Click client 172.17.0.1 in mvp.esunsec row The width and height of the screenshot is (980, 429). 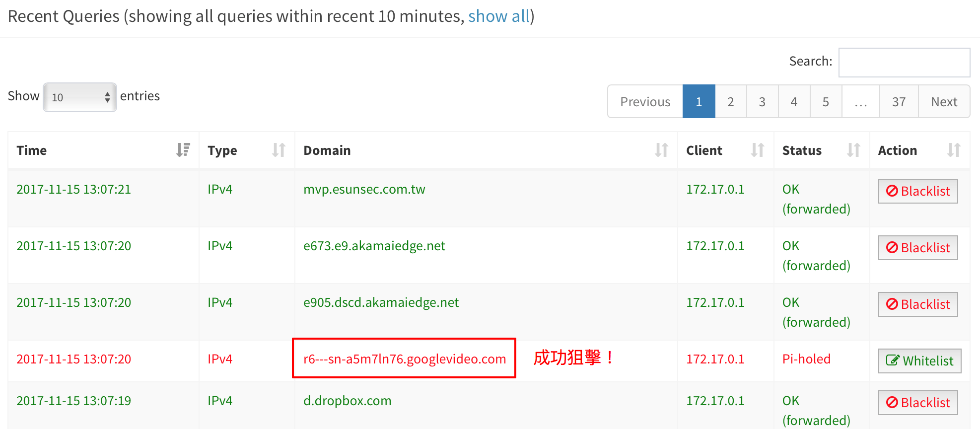[x=715, y=189]
